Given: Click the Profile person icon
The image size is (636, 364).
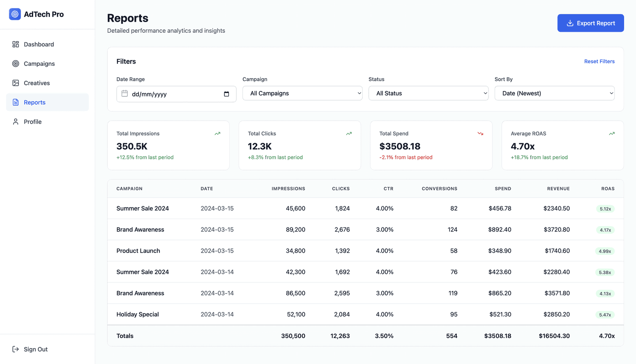Looking at the screenshot, I should pos(15,121).
